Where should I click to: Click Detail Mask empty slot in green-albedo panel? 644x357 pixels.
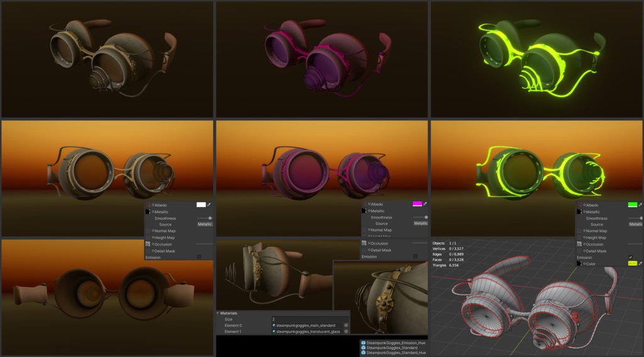[x=579, y=251]
